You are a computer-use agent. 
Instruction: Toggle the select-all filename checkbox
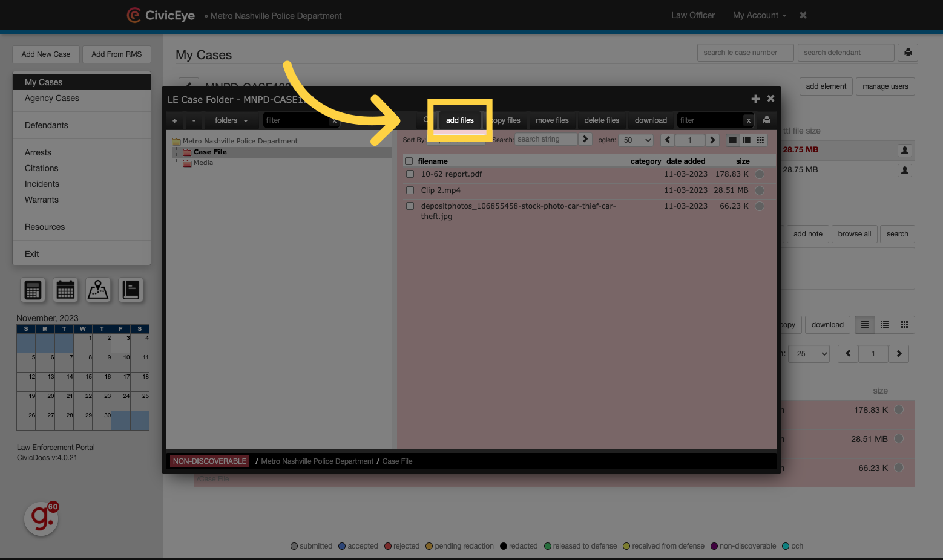[x=409, y=161]
